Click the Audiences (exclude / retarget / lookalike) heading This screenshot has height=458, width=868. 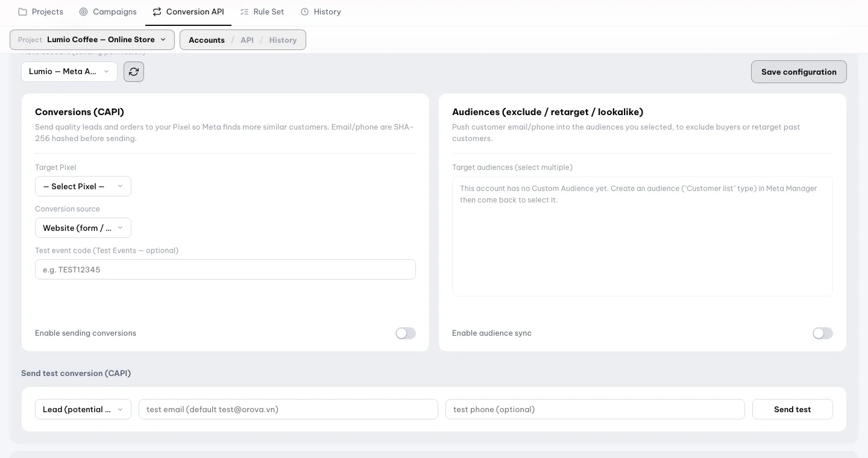click(x=548, y=111)
